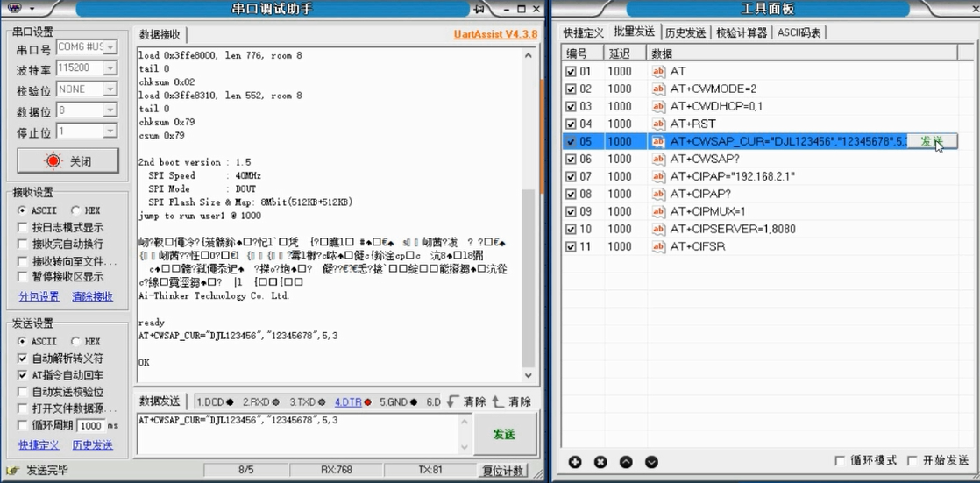Click the delete (x) icon in the tool panel
The height and width of the screenshot is (483, 980).
click(600, 462)
